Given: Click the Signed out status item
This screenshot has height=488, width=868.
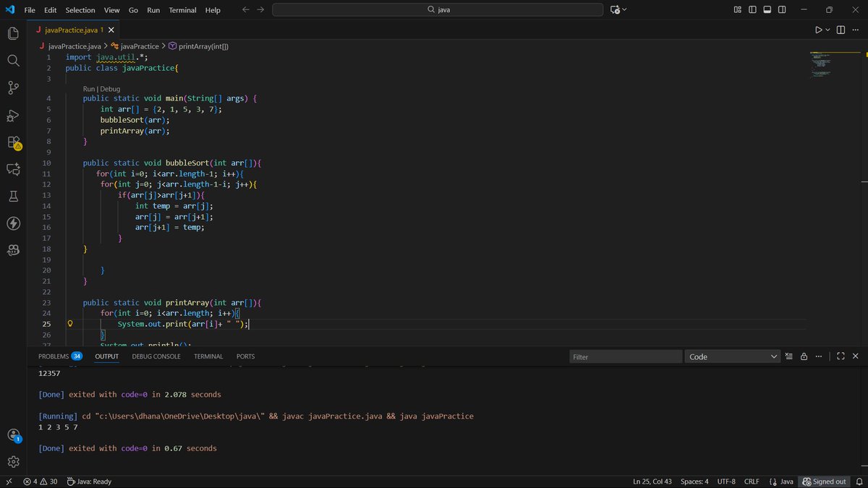Looking at the screenshot, I should pyautogui.click(x=824, y=481).
